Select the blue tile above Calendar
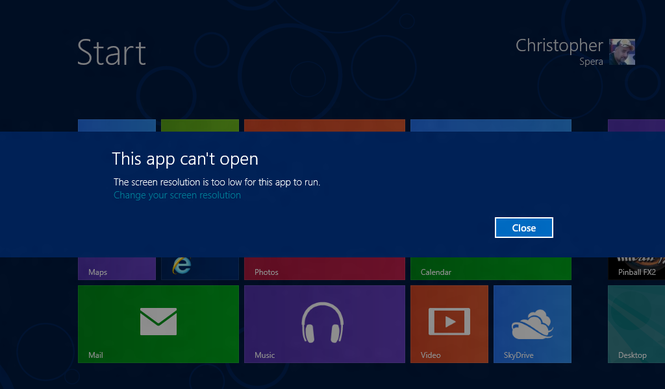 [491, 126]
